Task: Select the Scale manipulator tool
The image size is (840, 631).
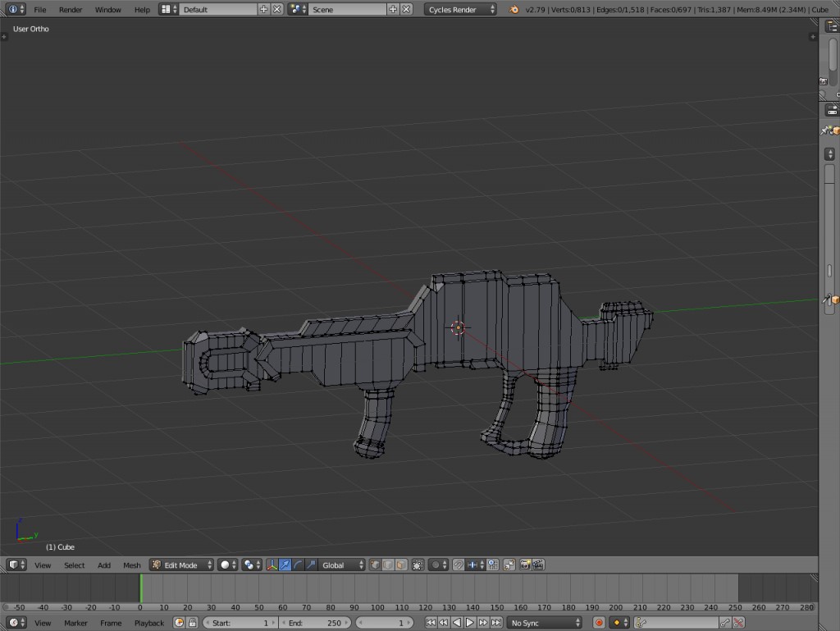Action: point(310,565)
